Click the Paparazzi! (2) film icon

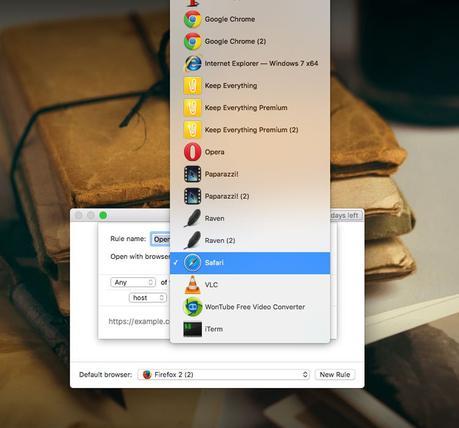click(193, 196)
